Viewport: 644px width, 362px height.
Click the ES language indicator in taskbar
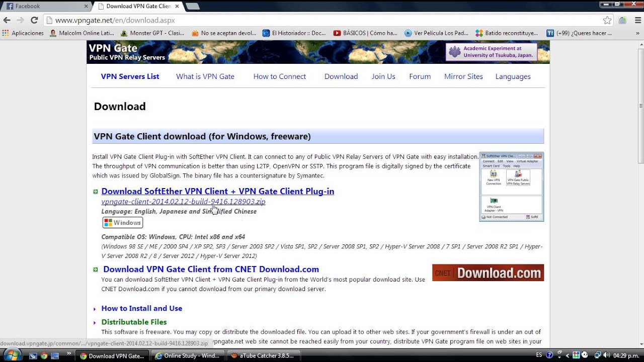point(539,355)
